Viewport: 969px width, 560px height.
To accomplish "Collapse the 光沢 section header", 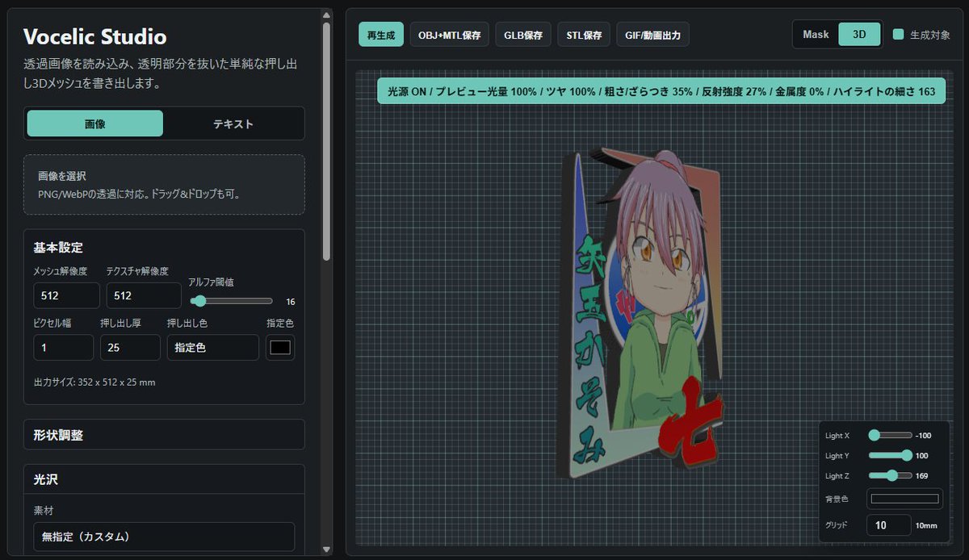I will click(x=164, y=479).
